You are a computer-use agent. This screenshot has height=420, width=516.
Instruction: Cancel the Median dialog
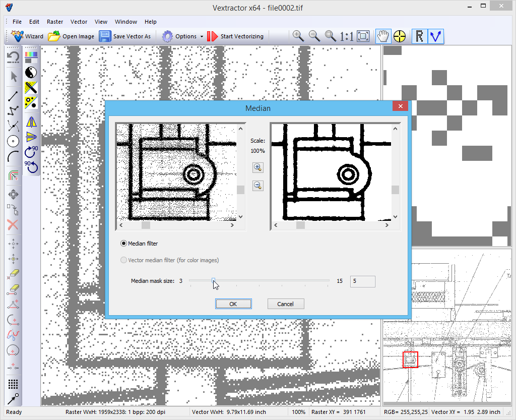[285, 304]
